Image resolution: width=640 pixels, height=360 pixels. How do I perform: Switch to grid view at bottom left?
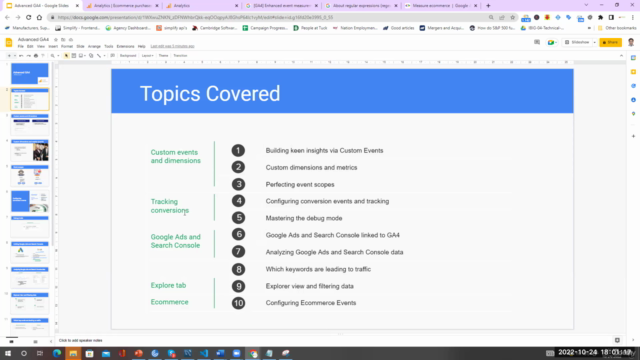pos(36,341)
